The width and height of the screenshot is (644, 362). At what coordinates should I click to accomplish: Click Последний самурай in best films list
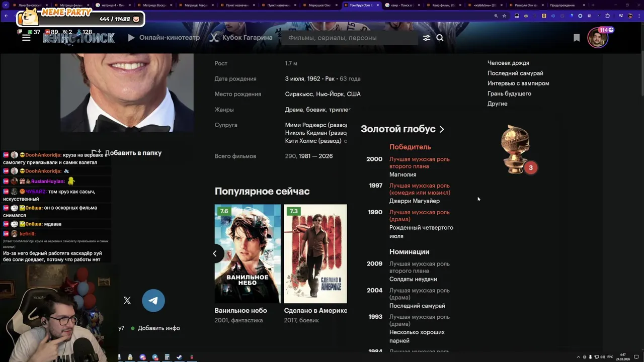515,73
